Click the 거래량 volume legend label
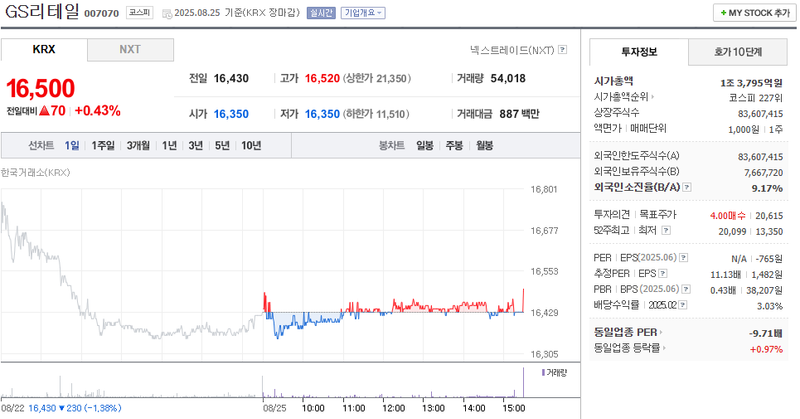The height and width of the screenshot is (419, 800). [x=555, y=373]
